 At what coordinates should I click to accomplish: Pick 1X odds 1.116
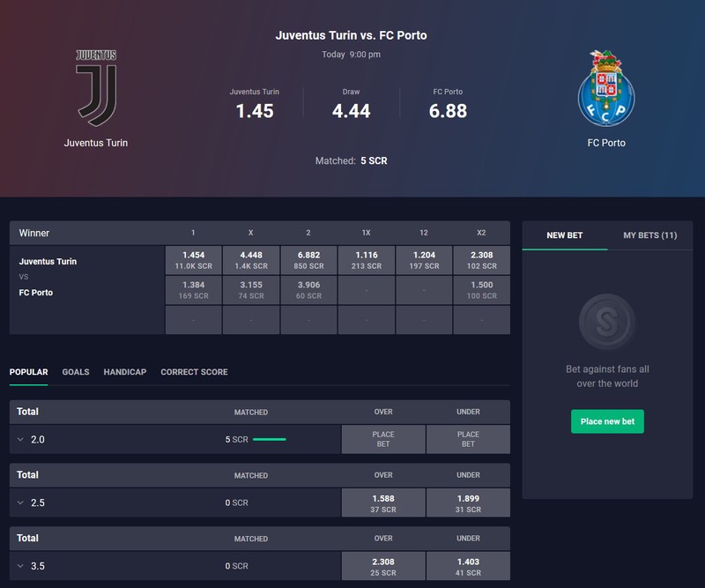pos(367,260)
